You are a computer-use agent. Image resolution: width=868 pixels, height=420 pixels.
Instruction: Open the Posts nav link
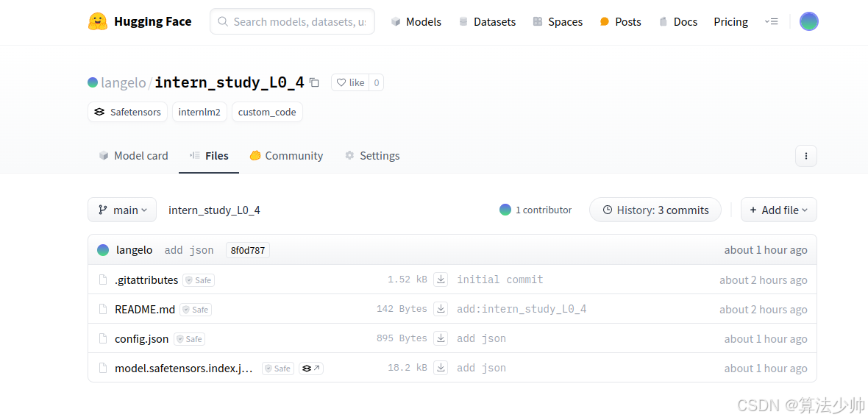click(621, 21)
